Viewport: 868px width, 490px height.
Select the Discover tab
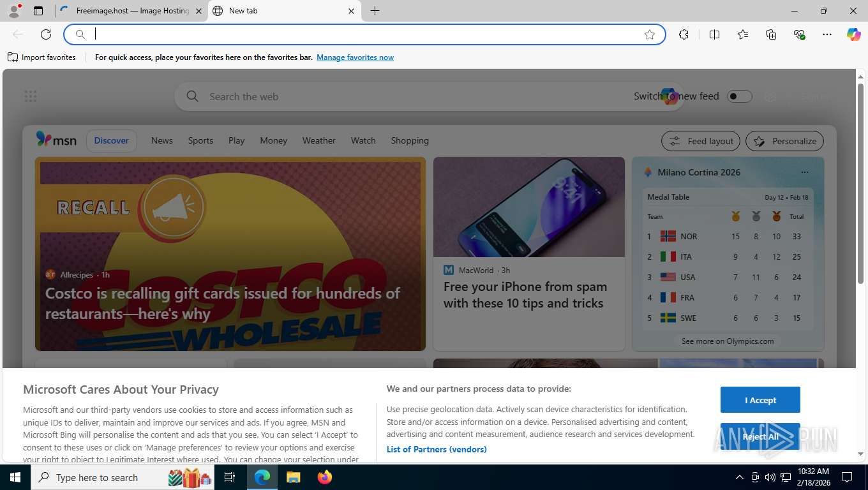pyautogui.click(x=112, y=140)
